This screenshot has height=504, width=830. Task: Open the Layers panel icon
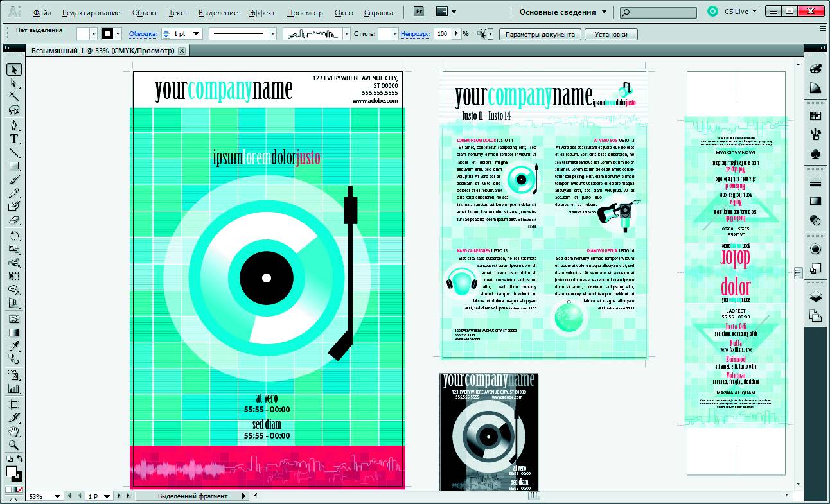[x=815, y=296]
